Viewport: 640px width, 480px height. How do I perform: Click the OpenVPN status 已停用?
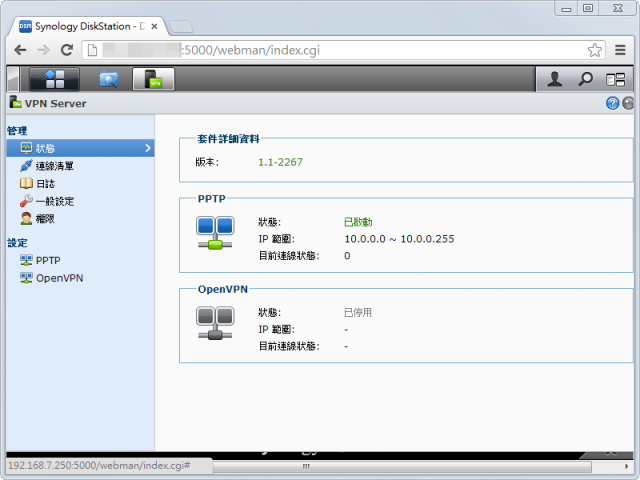pyautogui.click(x=358, y=313)
